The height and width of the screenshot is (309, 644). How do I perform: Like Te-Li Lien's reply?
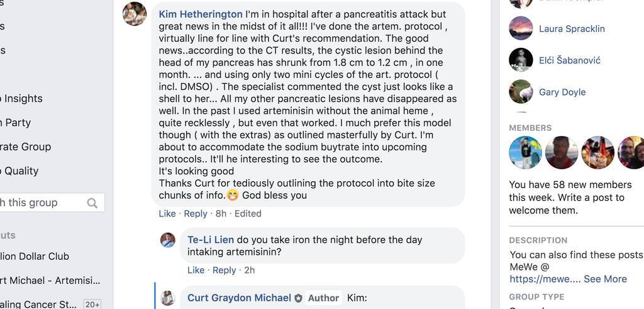[x=196, y=270]
